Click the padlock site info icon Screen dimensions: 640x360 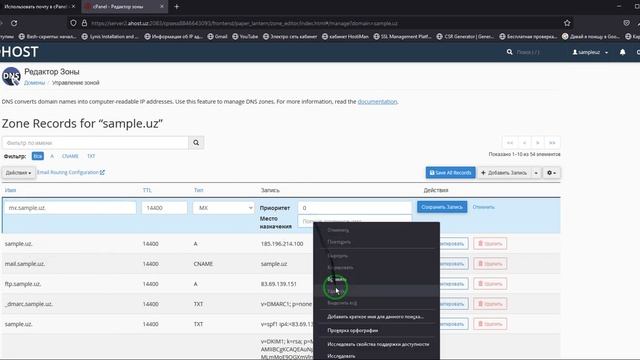[x=84, y=23]
